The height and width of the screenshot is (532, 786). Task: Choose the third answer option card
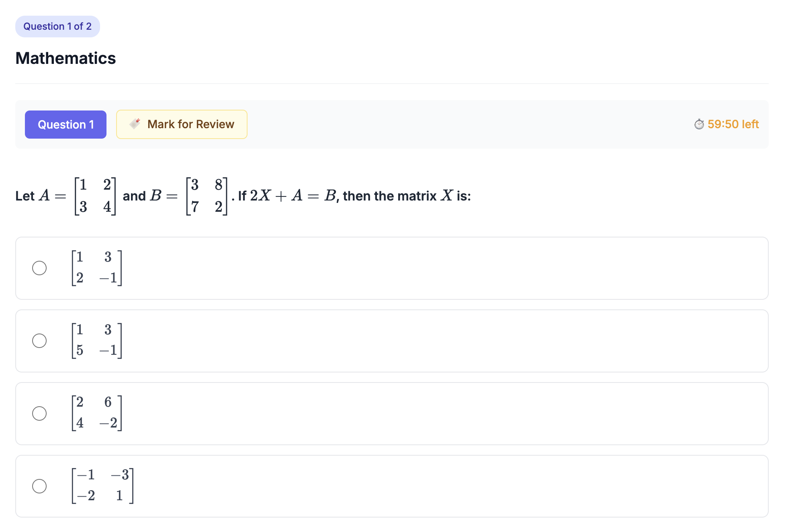click(x=391, y=413)
